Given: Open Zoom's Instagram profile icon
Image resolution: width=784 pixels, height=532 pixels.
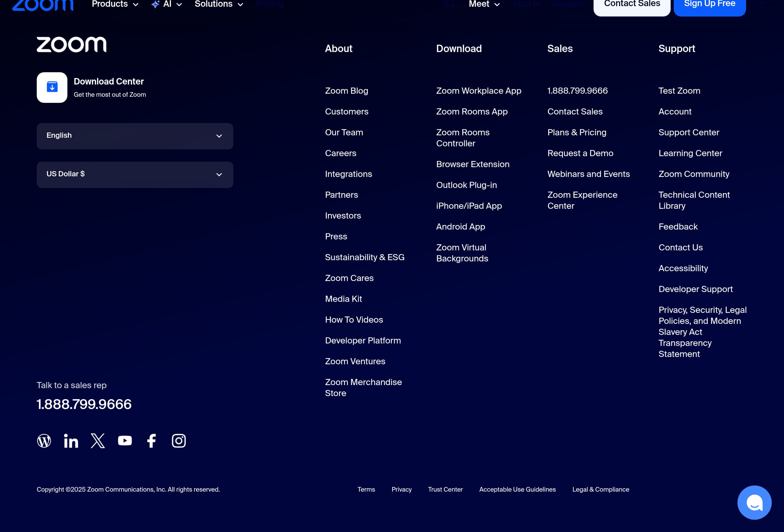Looking at the screenshot, I should point(179,441).
